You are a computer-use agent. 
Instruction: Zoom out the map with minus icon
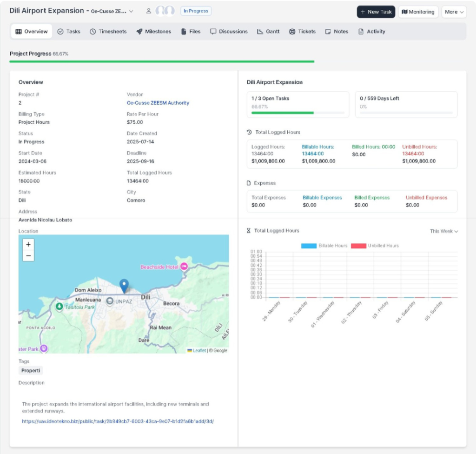pyautogui.click(x=28, y=255)
